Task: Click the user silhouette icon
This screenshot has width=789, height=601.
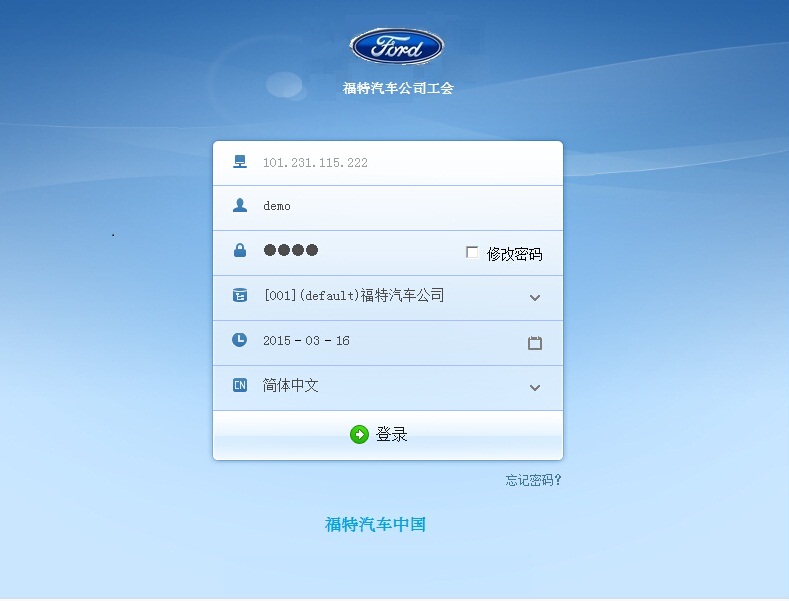Action: point(240,205)
